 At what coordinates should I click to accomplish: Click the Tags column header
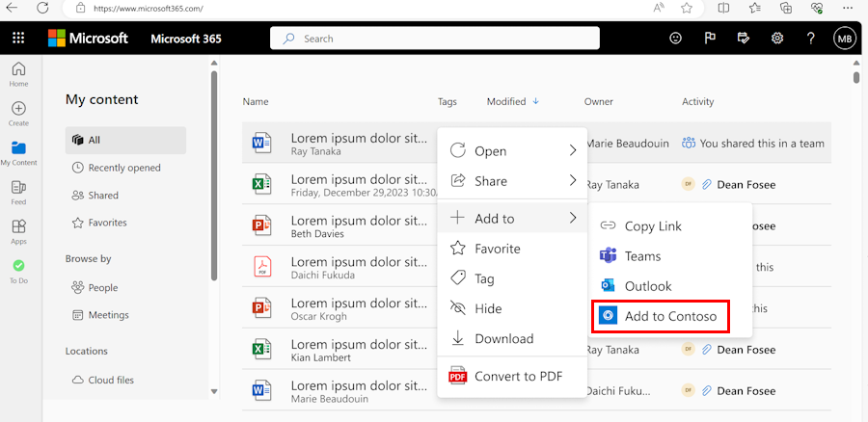tap(448, 102)
